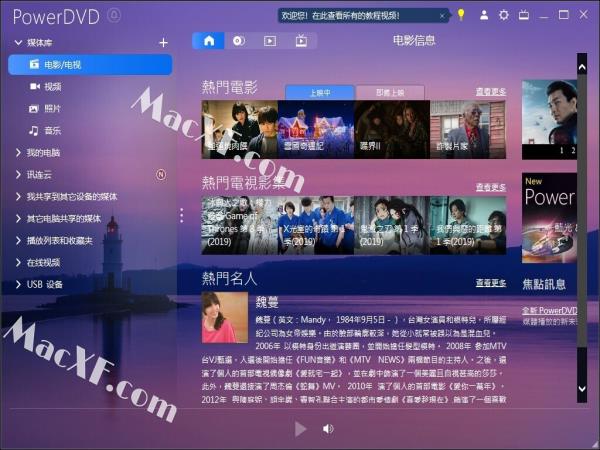Select 照片 in the media library

pos(45,109)
